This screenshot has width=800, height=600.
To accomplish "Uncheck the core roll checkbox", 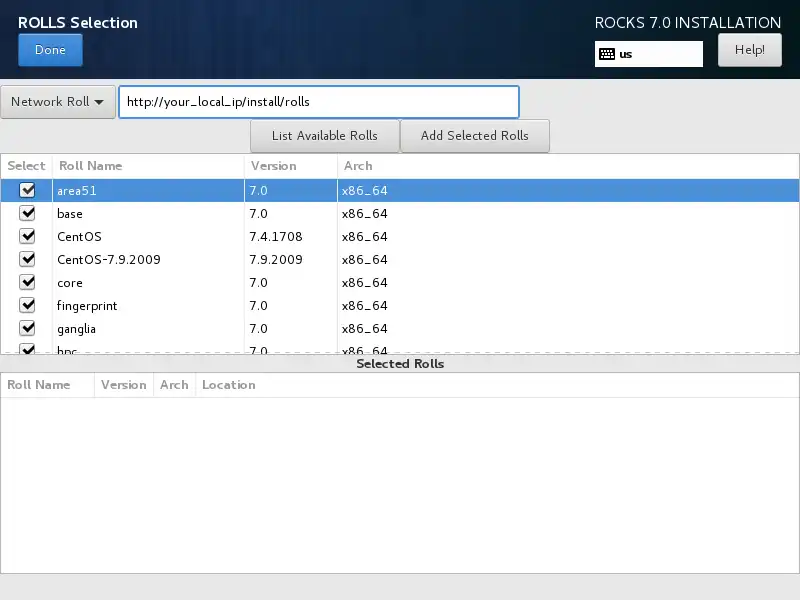I will tap(27, 282).
